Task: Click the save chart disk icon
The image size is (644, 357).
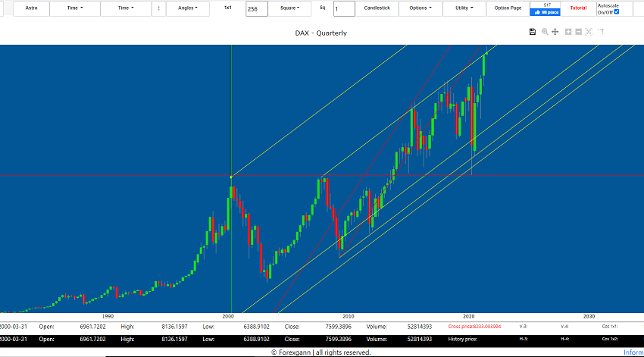Action: [x=533, y=32]
